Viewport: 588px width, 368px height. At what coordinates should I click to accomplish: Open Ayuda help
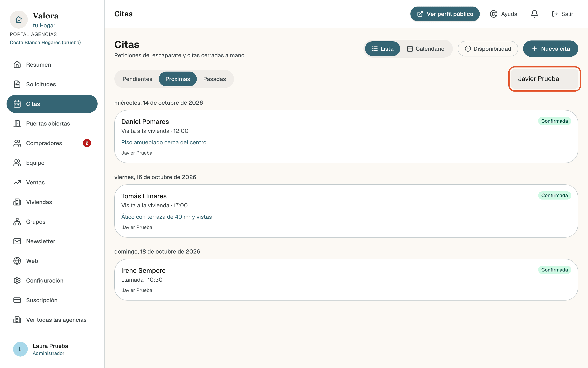pos(503,14)
